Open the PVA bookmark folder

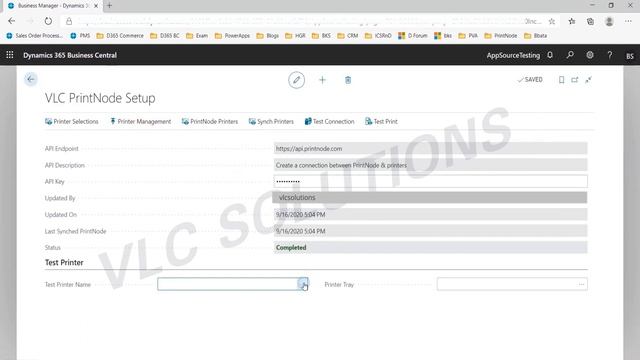pos(468,36)
